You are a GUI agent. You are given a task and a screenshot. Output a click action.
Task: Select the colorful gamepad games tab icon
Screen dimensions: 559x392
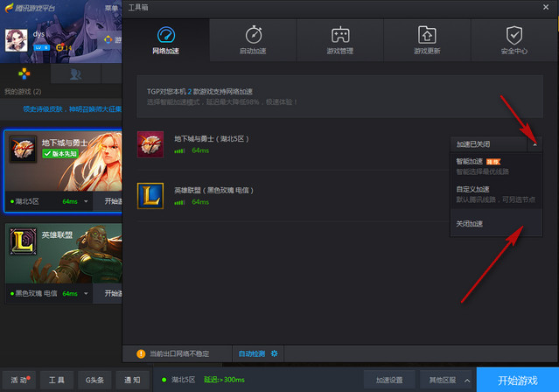pyautogui.click(x=24, y=74)
